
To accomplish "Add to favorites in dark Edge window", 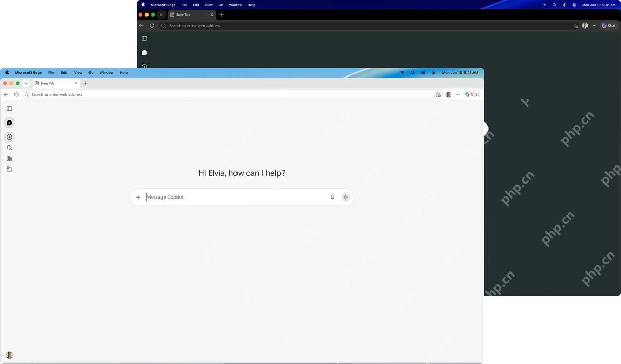I will [x=575, y=26].
